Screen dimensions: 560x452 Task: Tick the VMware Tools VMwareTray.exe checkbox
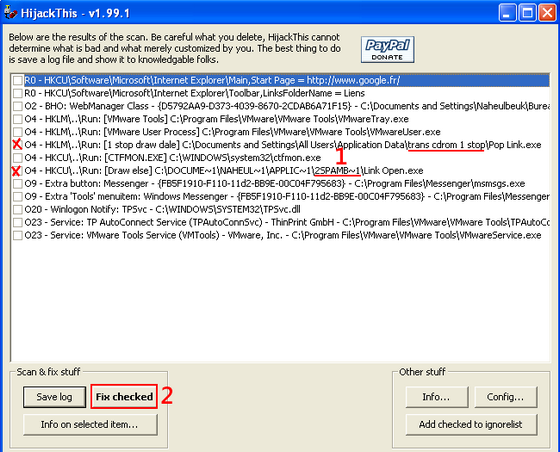(18, 119)
